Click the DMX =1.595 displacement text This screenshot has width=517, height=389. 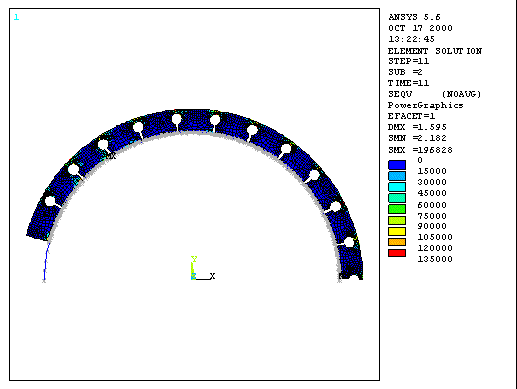(417, 127)
